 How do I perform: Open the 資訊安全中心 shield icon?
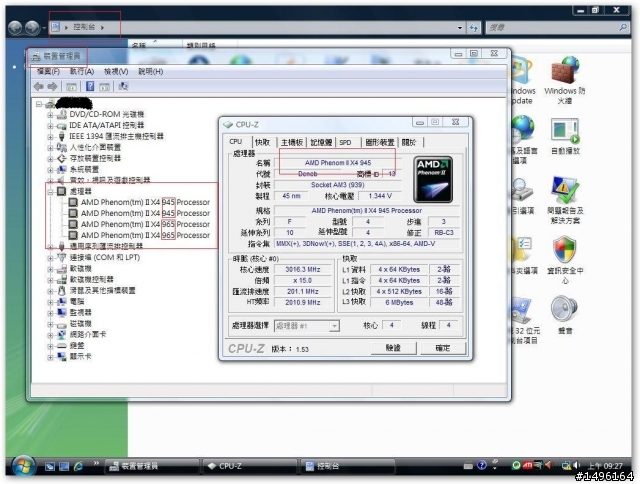point(565,260)
